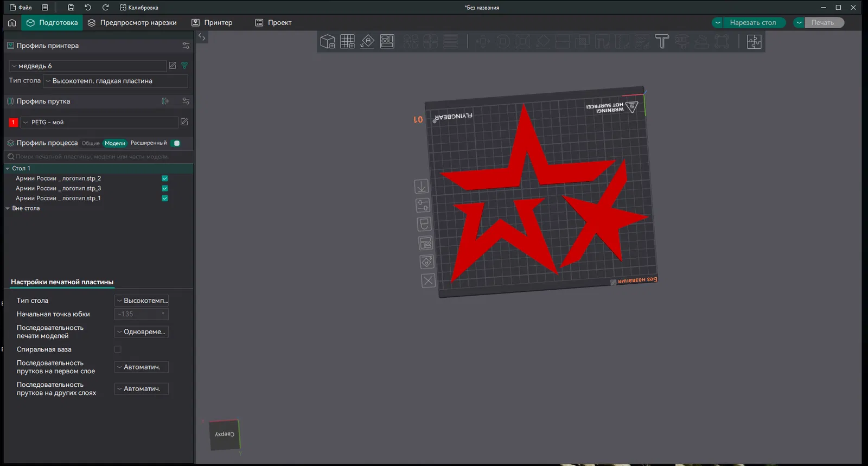Click the Нарезать стол button

pos(752,23)
